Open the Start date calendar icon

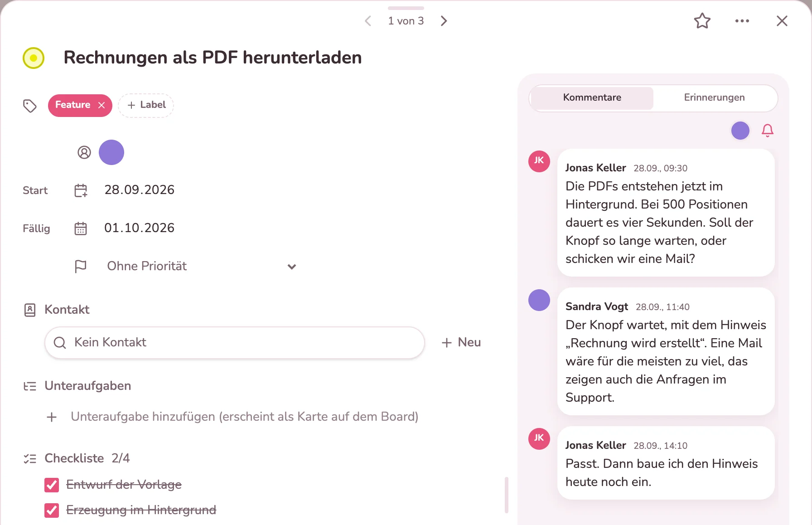click(81, 190)
